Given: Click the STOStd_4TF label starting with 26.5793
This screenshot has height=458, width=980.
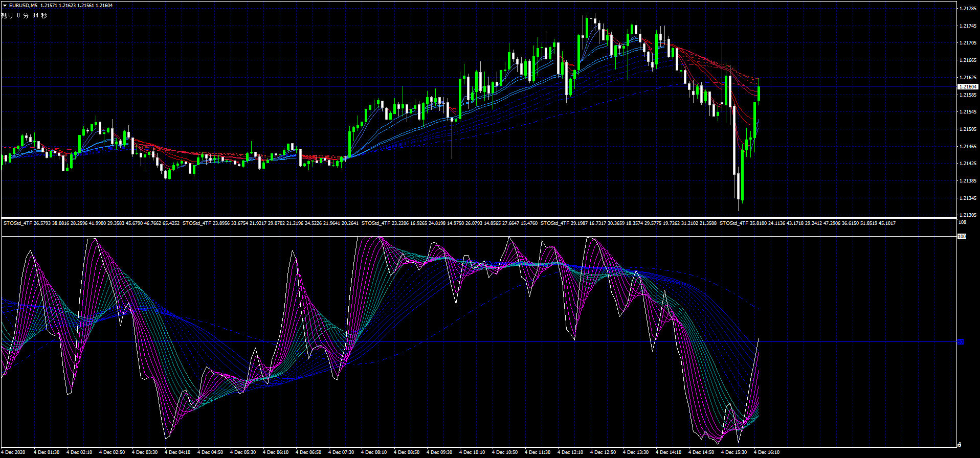Looking at the screenshot, I should point(92,223).
